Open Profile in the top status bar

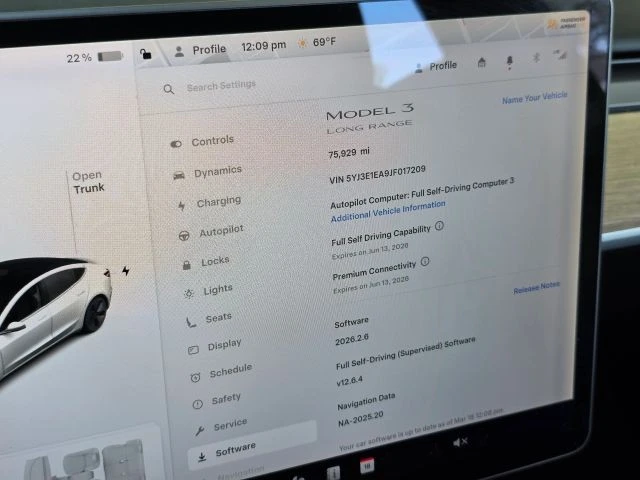[200, 51]
